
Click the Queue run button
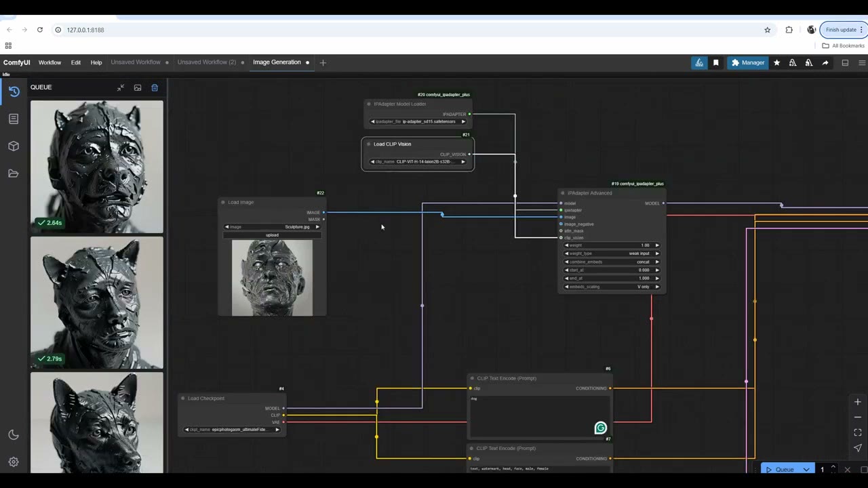tap(781, 469)
